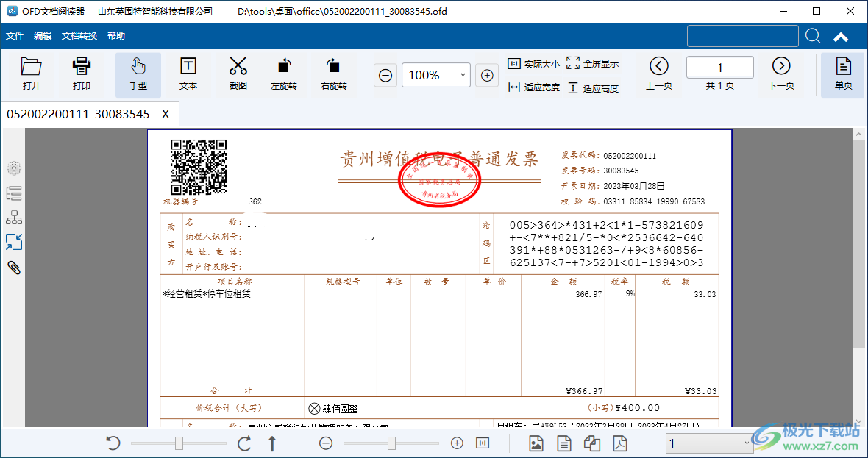The image size is (868, 458).
Task: Click the date 2023年03月28日
Action: [x=634, y=186]
